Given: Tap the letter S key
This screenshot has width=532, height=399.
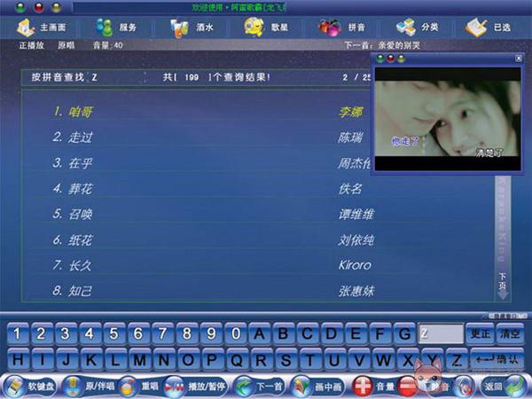Looking at the screenshot, I should pyautogui.click(x=286, y=360).
